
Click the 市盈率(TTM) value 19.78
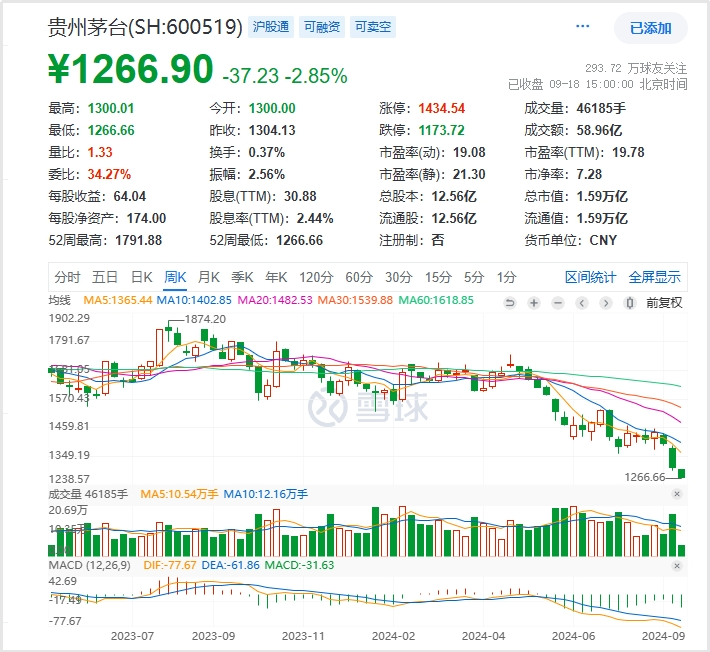(x=628, y=153)
